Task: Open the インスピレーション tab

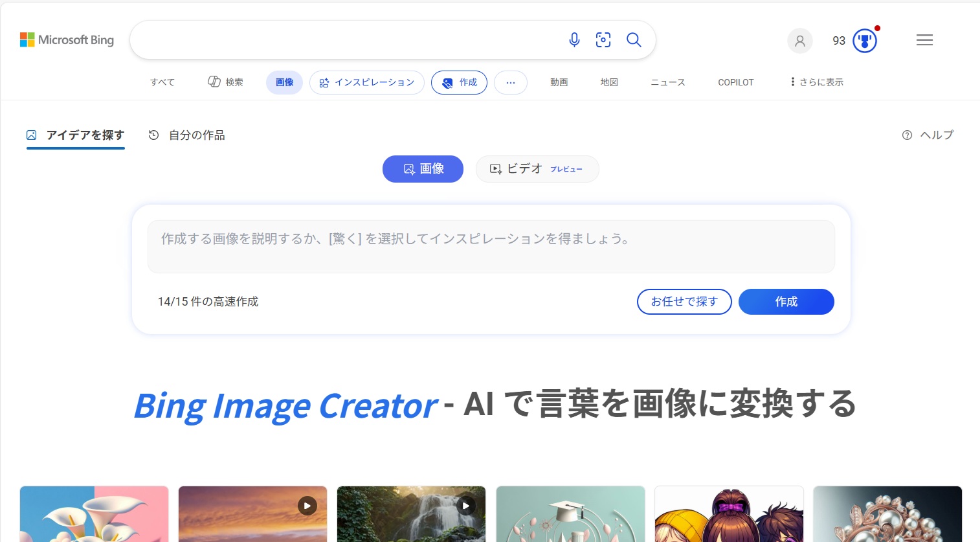Action: (367, 82)
